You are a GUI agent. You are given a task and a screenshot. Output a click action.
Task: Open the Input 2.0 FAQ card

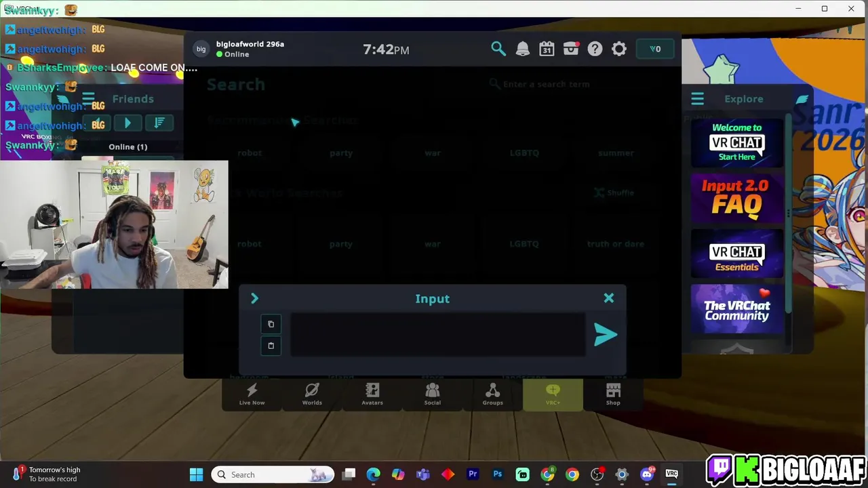[x=737, y=197]
